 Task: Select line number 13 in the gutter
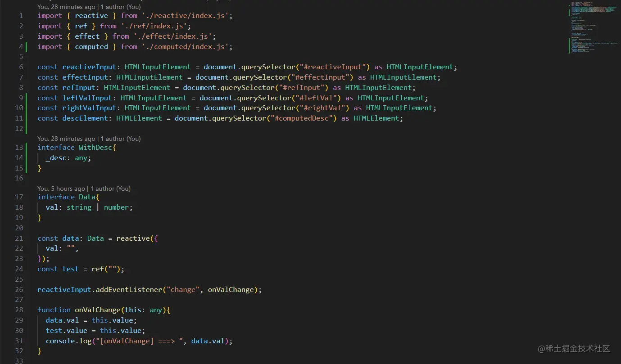point(19,148)
